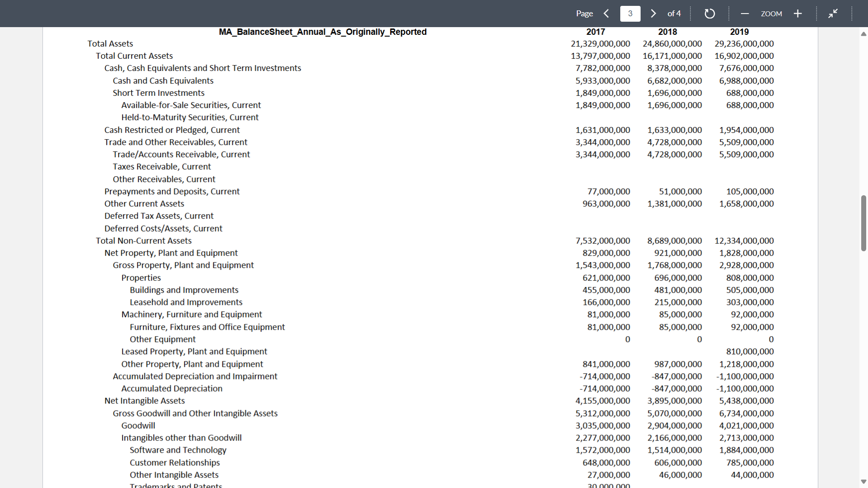Click 'Prepayments and Deposits, Current' label
This screenshot has width=868, height=488.
172,192
